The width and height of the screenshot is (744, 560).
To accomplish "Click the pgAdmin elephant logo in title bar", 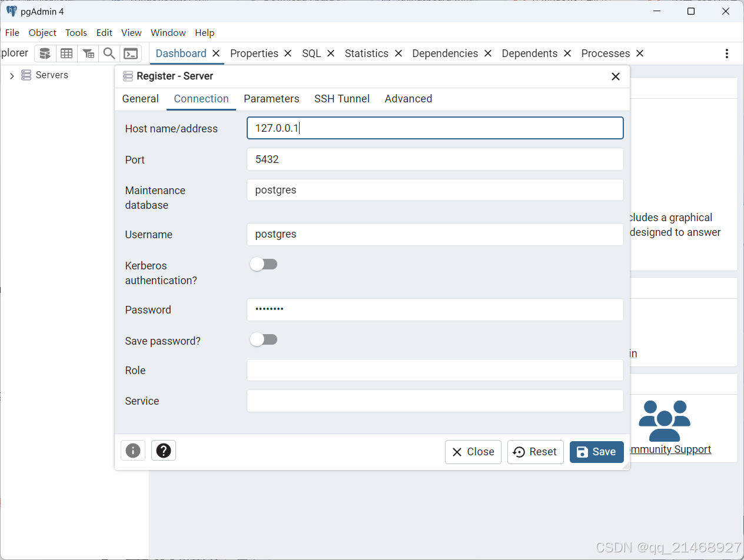I will tap(12, 11).
